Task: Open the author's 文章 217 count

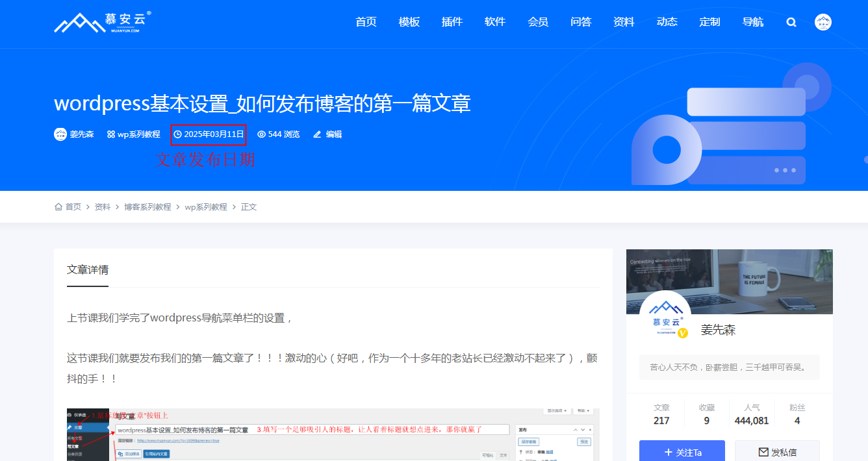Action: click(x=662, y=414)
